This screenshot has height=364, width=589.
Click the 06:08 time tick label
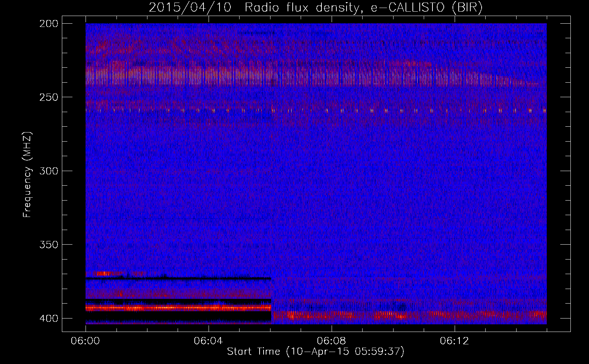(331, 341)
